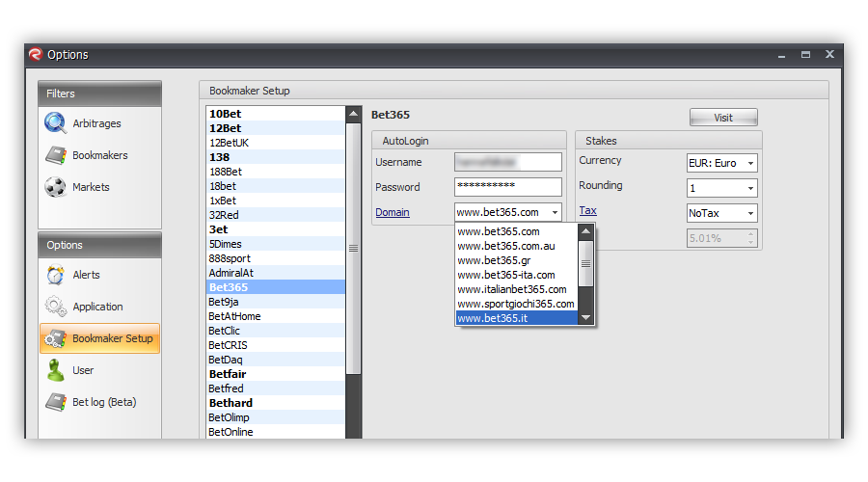Select BetClic in bookmaker list
The height and width of the screenshot is (482, 868).
coord(276,331)
